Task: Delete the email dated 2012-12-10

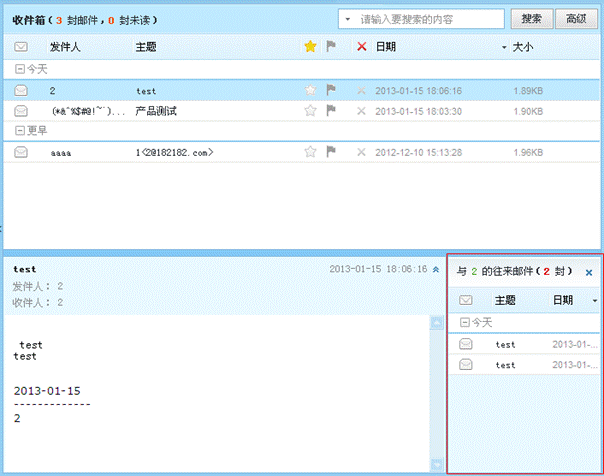Action: pos(361,152)
